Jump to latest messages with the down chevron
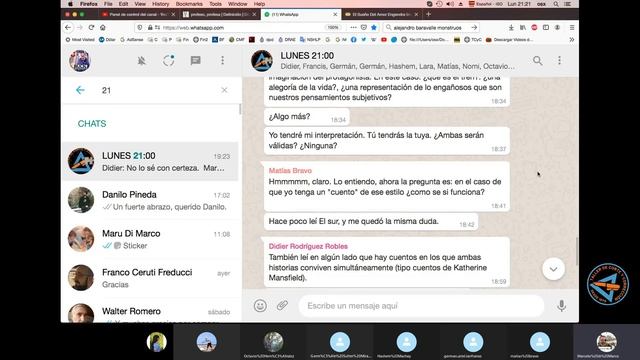Viewport: 640px width, 360px height. (553, 269)
